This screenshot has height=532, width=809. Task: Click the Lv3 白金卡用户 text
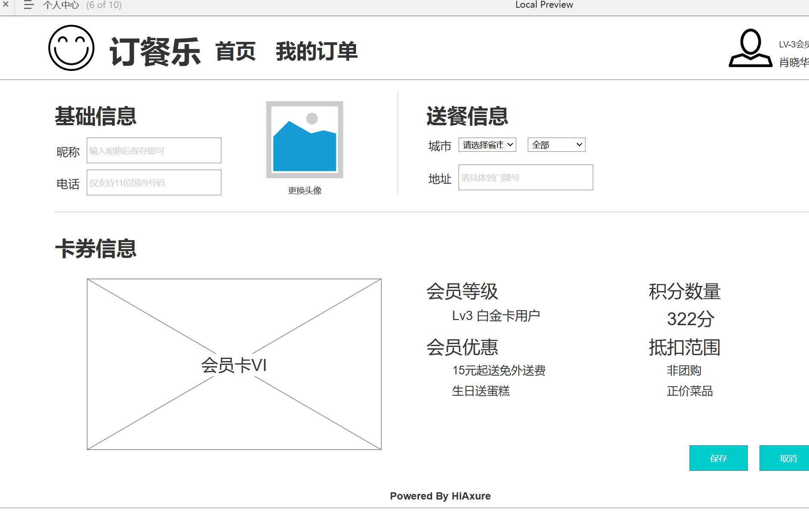496,316
